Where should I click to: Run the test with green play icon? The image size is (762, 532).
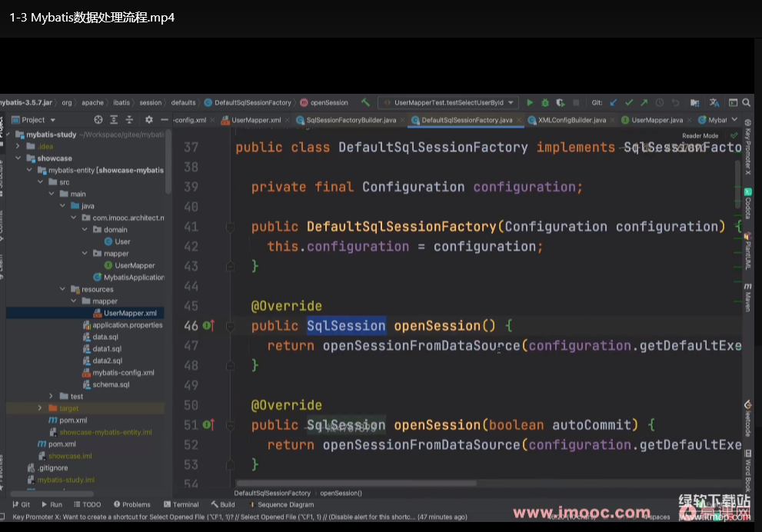coord(530,102)
